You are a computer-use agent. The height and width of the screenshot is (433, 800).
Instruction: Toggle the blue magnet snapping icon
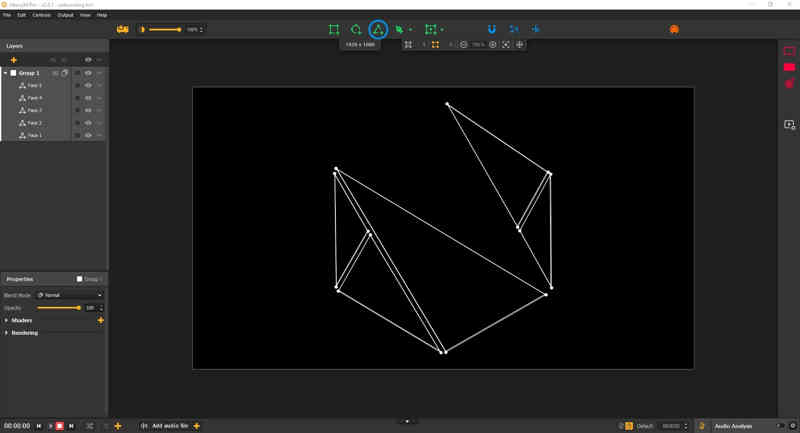point(491,29)
